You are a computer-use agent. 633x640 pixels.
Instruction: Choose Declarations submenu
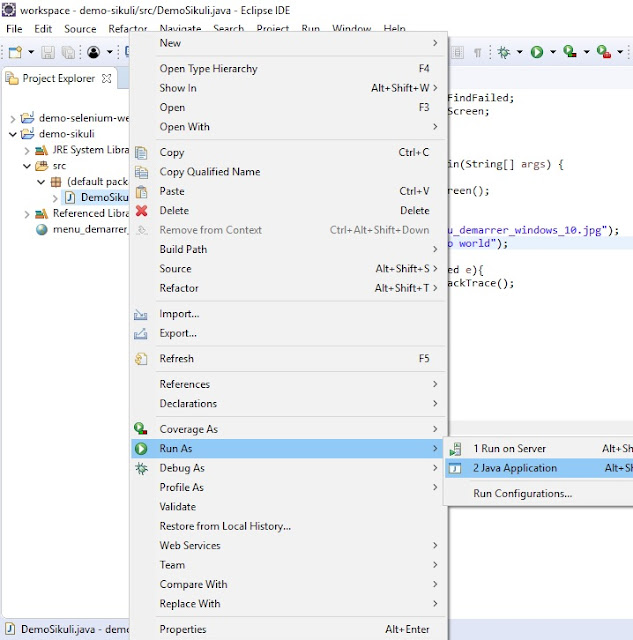point(289,403)
